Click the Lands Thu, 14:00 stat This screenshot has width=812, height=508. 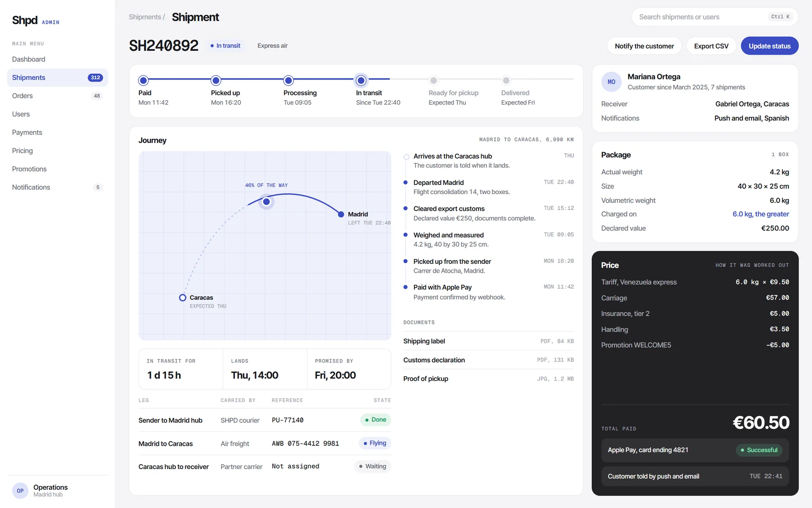click(265, 369)
